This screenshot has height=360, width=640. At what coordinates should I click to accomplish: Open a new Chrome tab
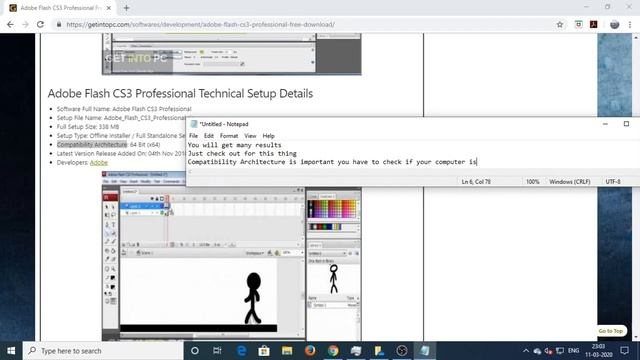126,8
